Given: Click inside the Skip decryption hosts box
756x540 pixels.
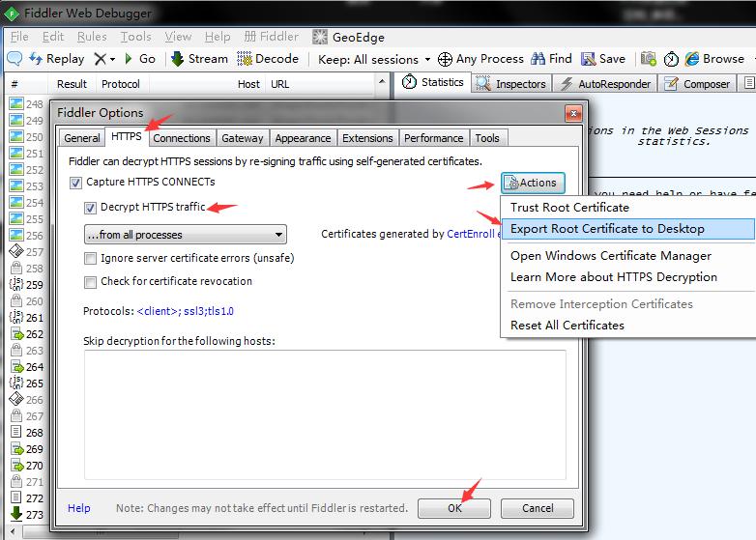Looking at the screenshot, I should (x=325, y=414).
